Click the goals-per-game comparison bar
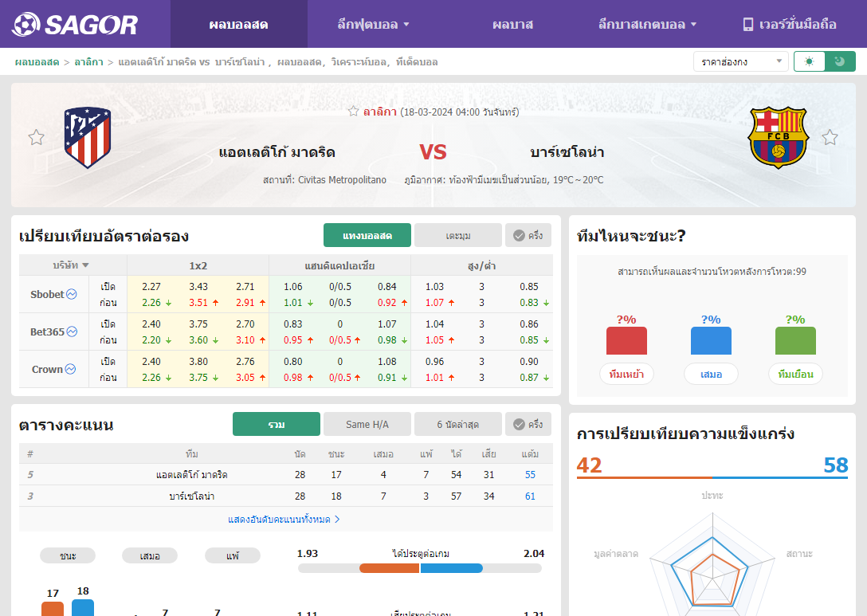This screenshot has height=616, width=867. (x=420, y=568)
